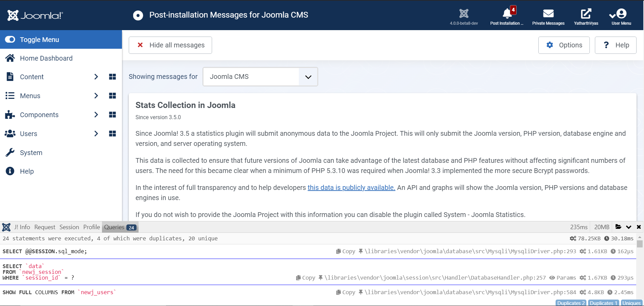Expand Content submenu chevron

[96, 77]
